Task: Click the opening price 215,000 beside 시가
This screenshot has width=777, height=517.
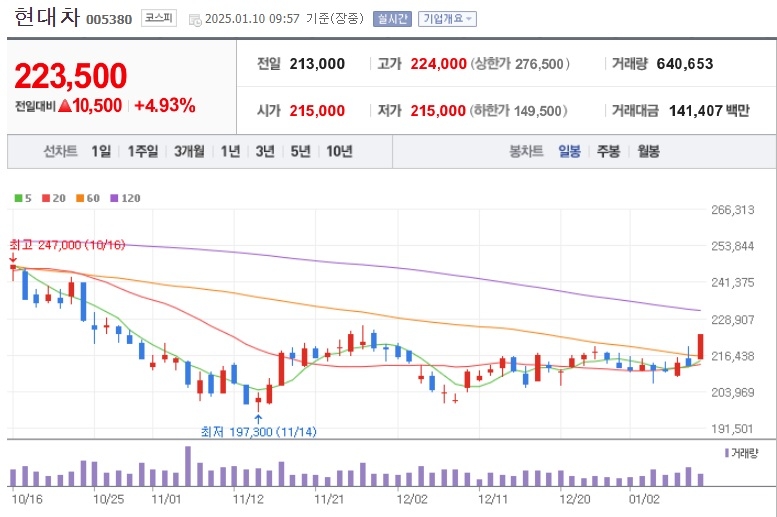Action: (317, 111)
